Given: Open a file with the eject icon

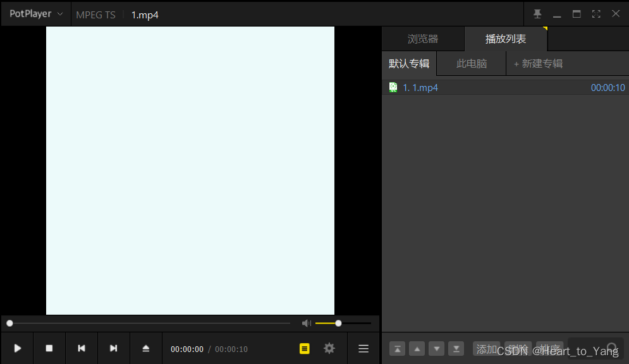Looking at the screenshot, I should 145,348.
